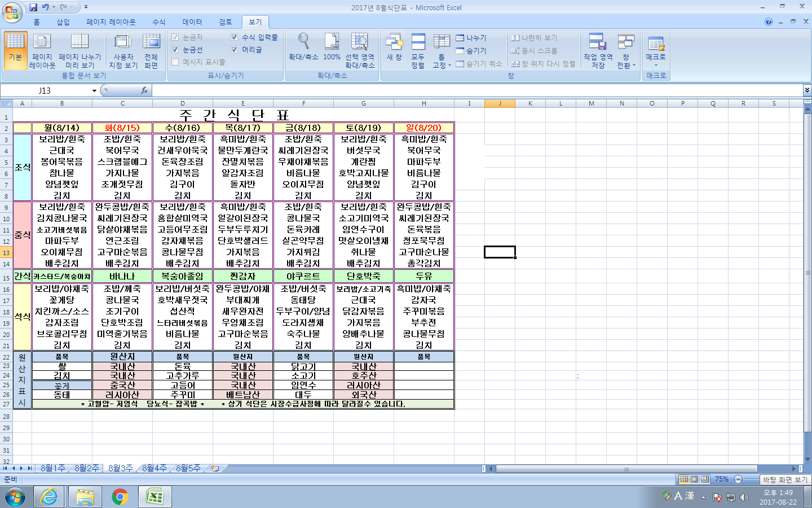Click the Split window button

pos(471,38)
